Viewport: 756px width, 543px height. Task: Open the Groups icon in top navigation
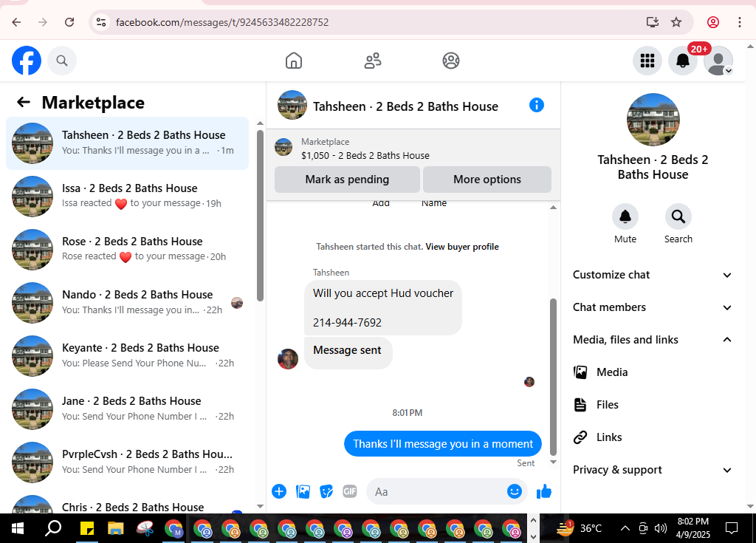coord(451,61)
